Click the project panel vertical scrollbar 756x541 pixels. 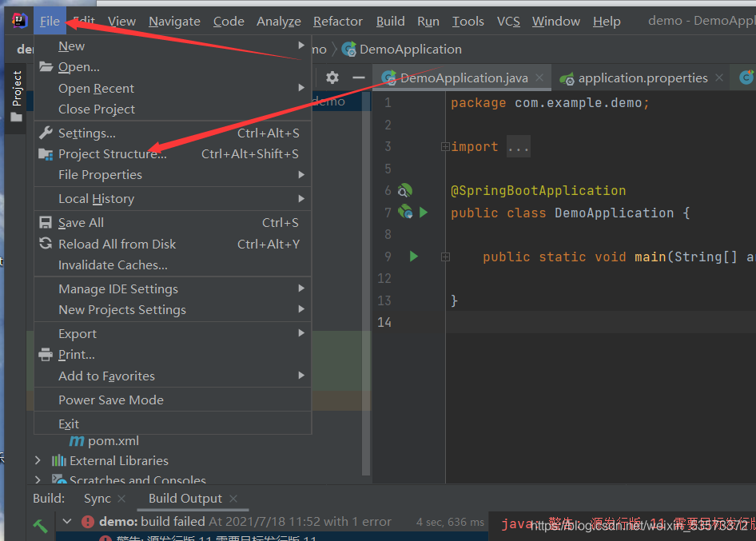tap(366, 284)
